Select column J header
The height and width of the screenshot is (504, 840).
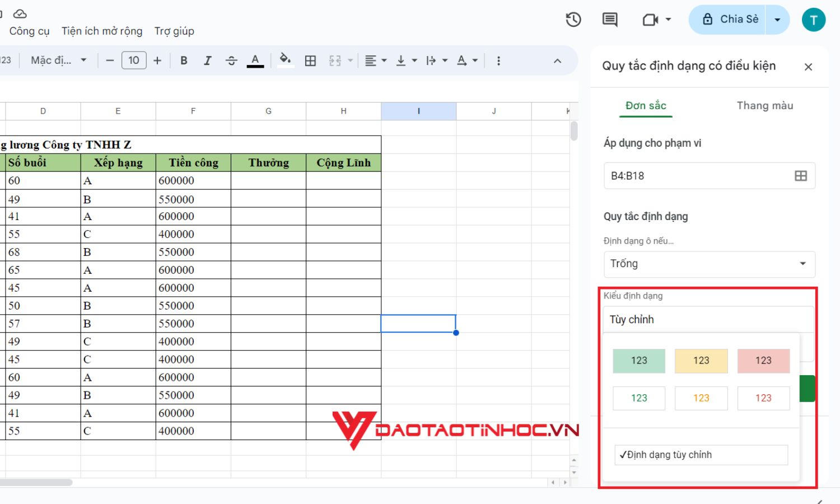click(493, 111)
